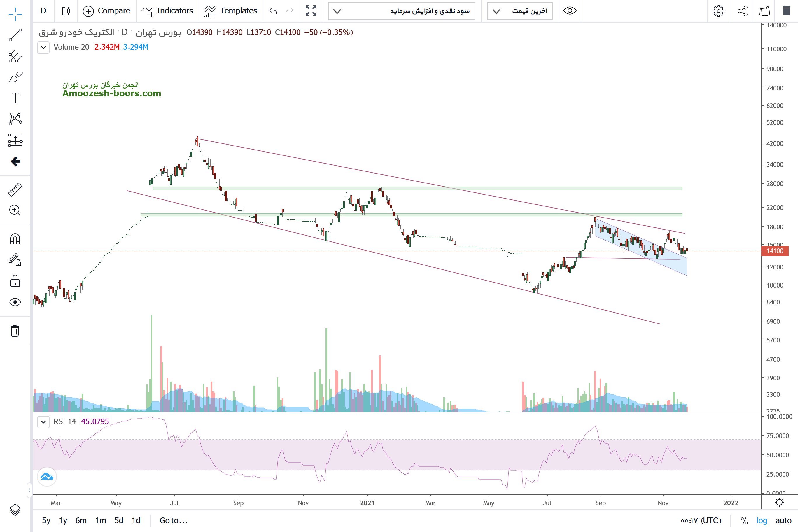Select the 6m time range
This screenshot has height=532, width=798.
(81, 520)
